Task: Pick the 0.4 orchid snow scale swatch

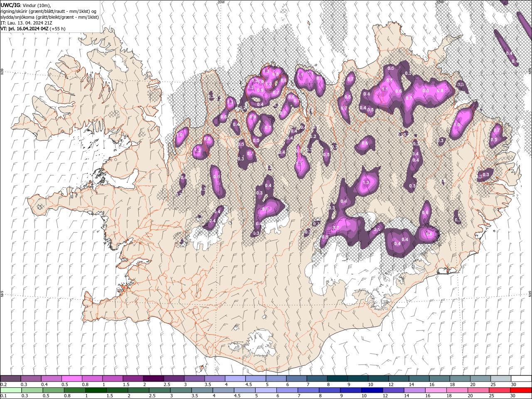Action: point(51,379)
